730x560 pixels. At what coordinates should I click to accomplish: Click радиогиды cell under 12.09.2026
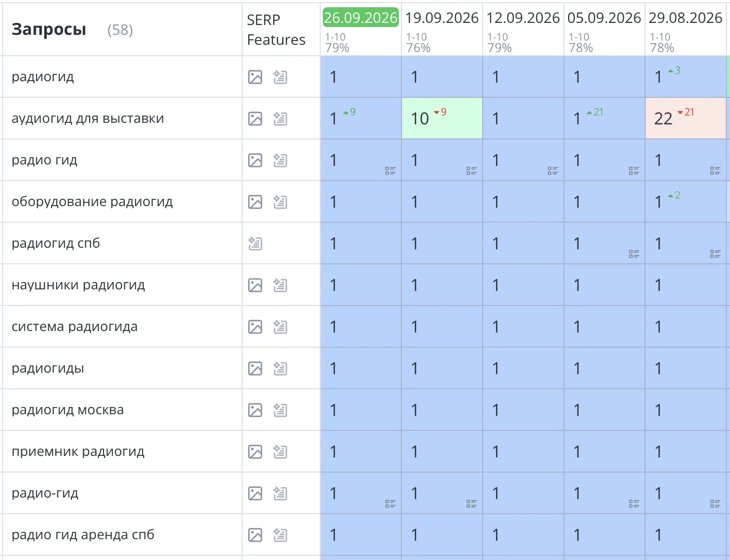[523, 368]
